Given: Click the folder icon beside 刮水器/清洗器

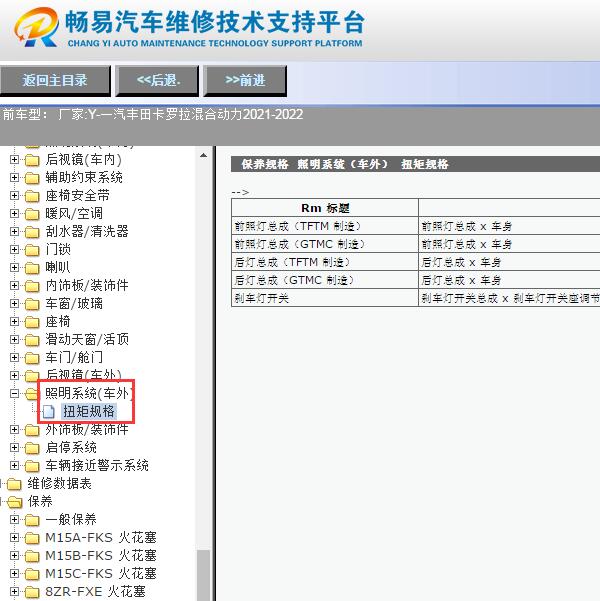Looking at the screenshot, I should [32, 232].
